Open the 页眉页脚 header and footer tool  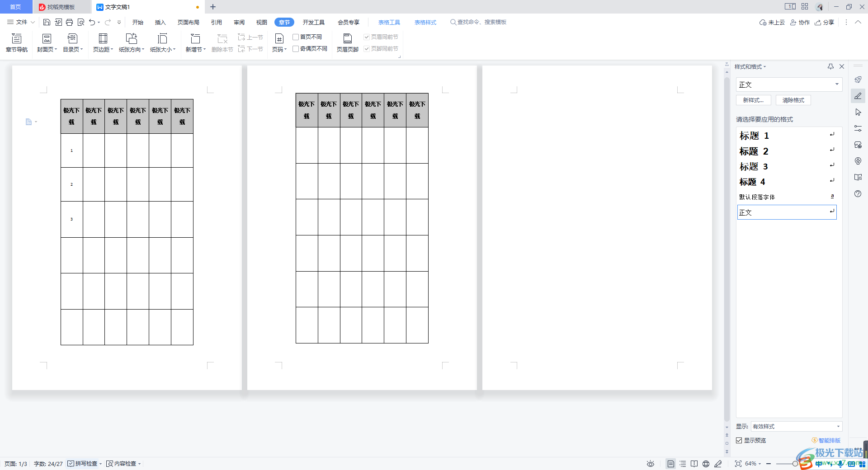pos(348,43)
